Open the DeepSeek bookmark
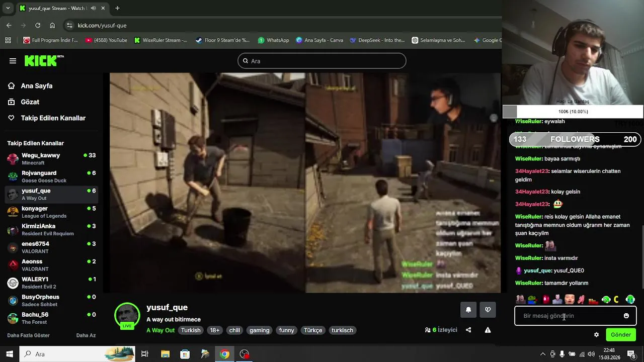Image resolution: width=644 pixels, height=362 pixels. click(x=377, y=40)
